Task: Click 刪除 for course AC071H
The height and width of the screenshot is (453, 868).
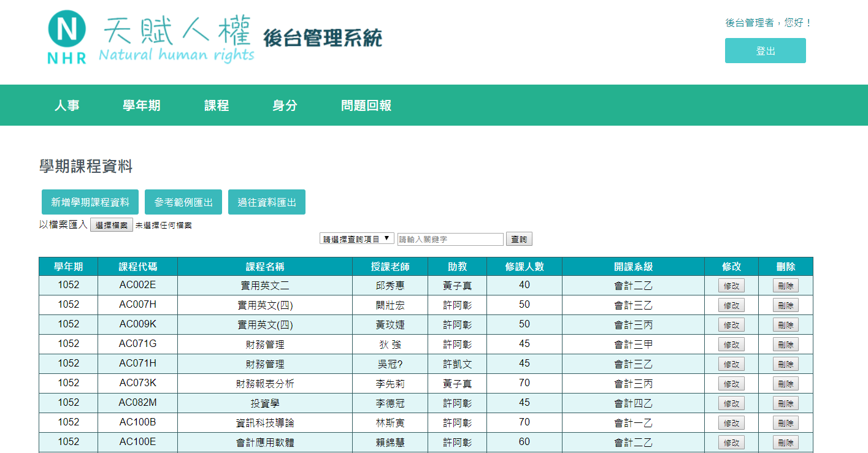Action: [785, 364]
